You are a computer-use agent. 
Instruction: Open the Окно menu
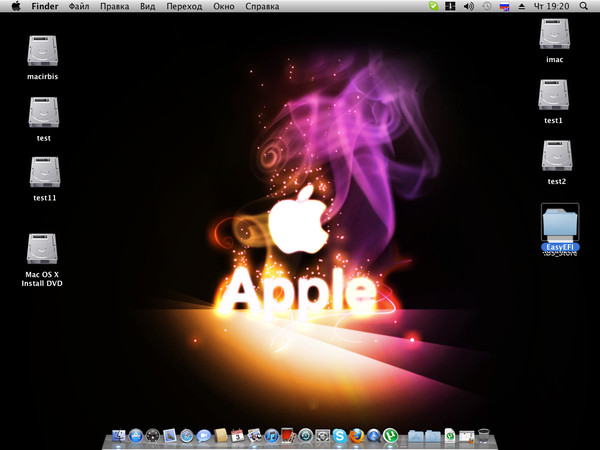pyautogui.click(x=223, y=6)
